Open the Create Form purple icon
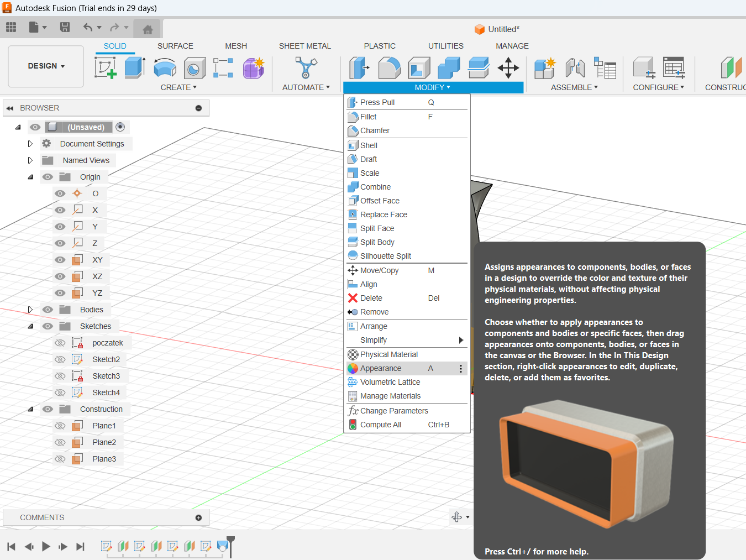The width and height of the screenshot is (746, 560). (254, 68)
